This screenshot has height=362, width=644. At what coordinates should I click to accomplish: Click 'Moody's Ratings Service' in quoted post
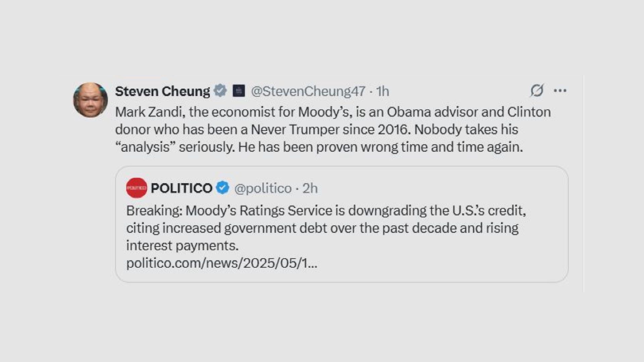(259, 210)
